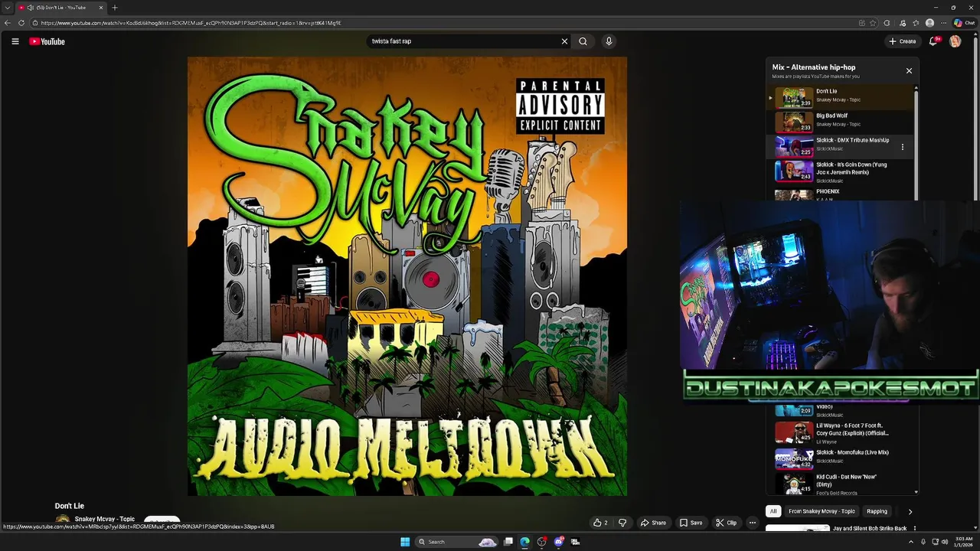Open options for Sickick DMX Tribute MashUp
This screenshot has height=551, width=980.
point(902,147)
